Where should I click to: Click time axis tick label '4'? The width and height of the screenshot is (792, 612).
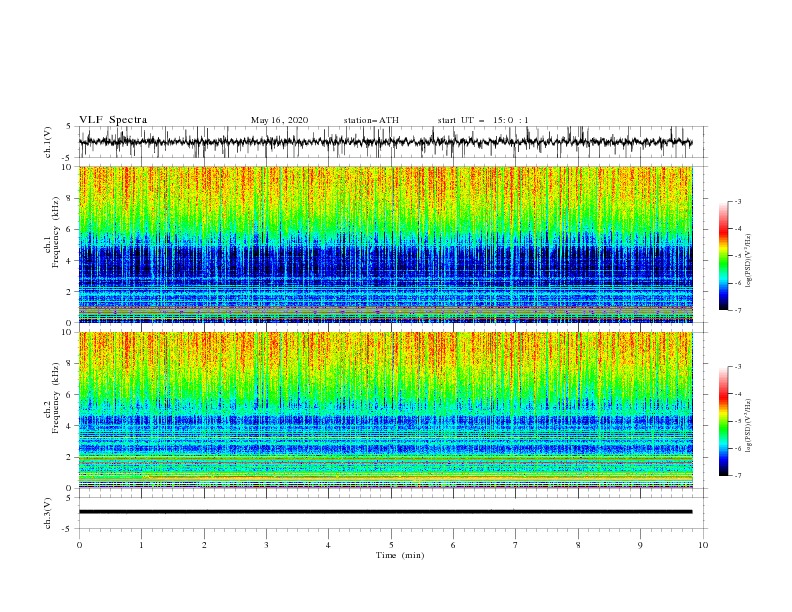click(328, 545)
